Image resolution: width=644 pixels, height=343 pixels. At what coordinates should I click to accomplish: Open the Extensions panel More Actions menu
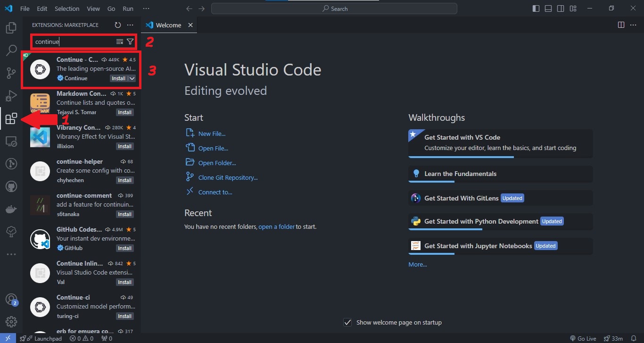(131, 25)
